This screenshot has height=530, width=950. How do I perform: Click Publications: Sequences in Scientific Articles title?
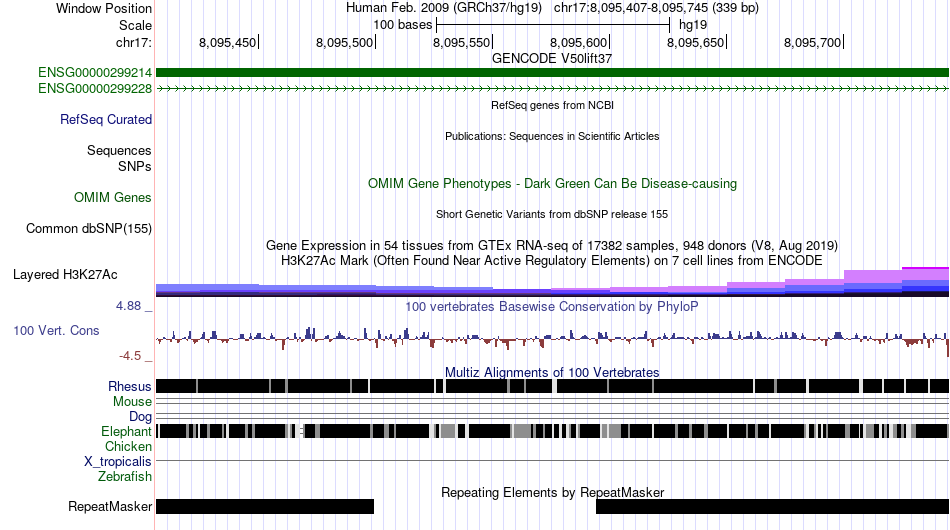(x=552, y=136)
